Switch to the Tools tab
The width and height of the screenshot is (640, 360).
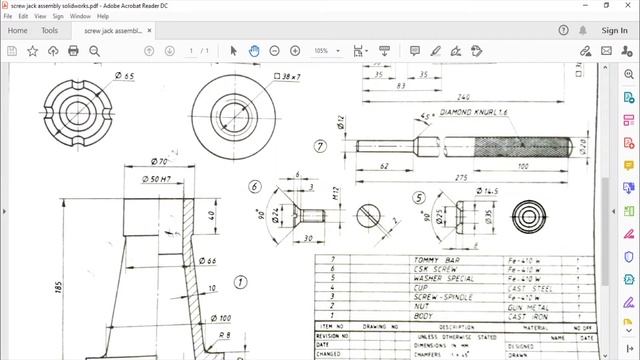click(49, 31)
